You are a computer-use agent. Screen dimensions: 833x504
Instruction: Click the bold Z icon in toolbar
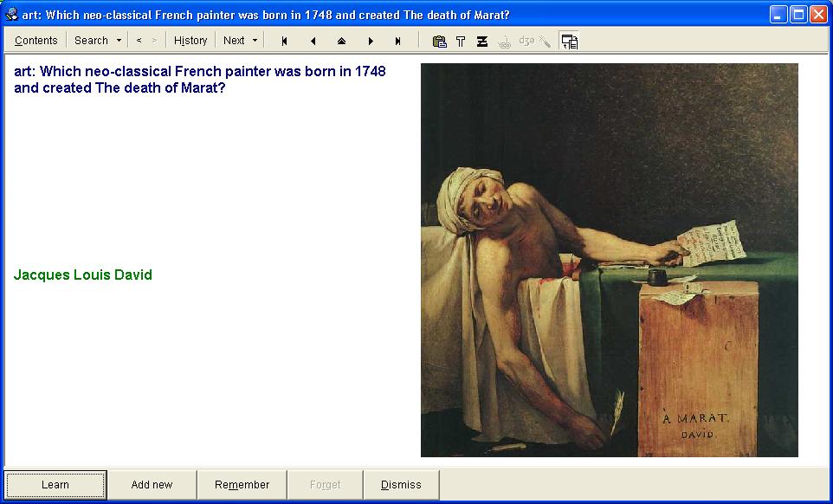click(482, 41)
